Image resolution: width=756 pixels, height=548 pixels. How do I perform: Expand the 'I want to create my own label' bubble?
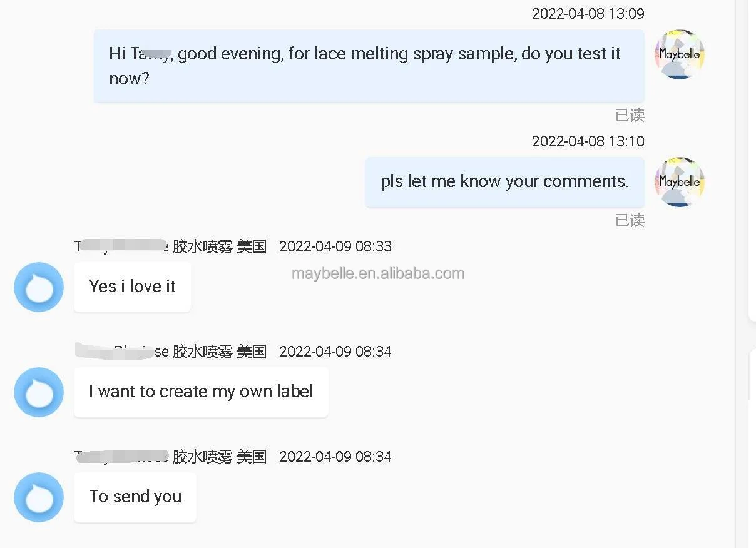click(200, 391)
